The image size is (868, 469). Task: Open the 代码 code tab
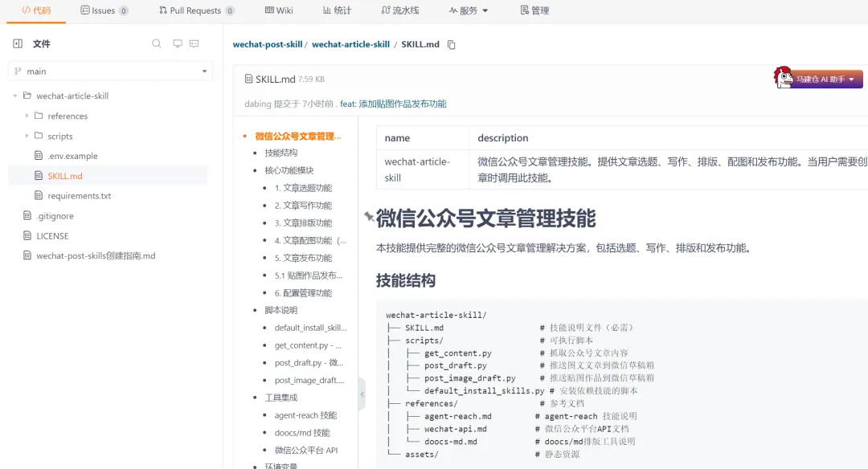[36, 10]
